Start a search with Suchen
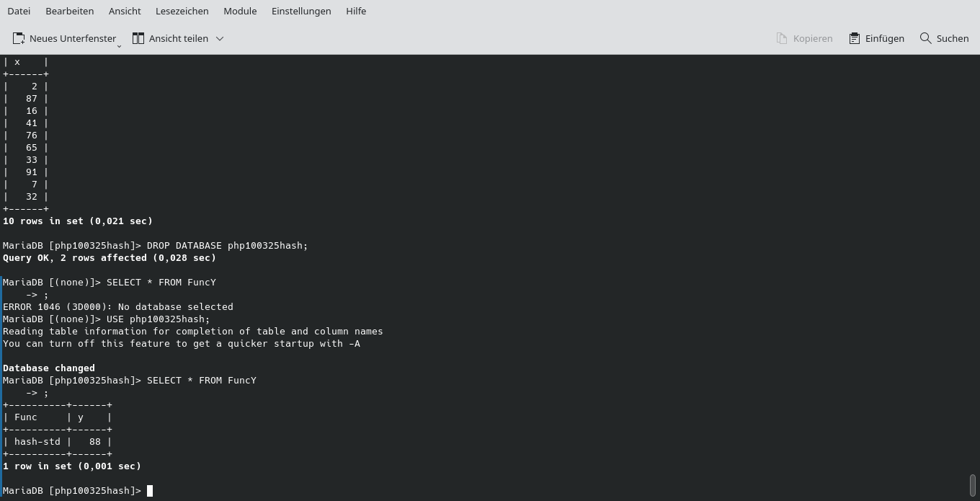The height and width of the screenshot is (501, 980). pyautogui.click(x=944, y=38)
